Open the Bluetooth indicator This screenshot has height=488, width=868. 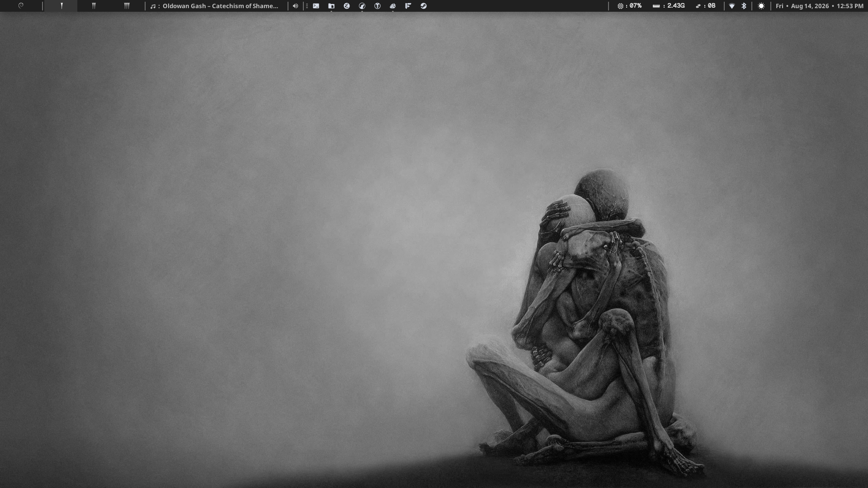click(744, 6)
